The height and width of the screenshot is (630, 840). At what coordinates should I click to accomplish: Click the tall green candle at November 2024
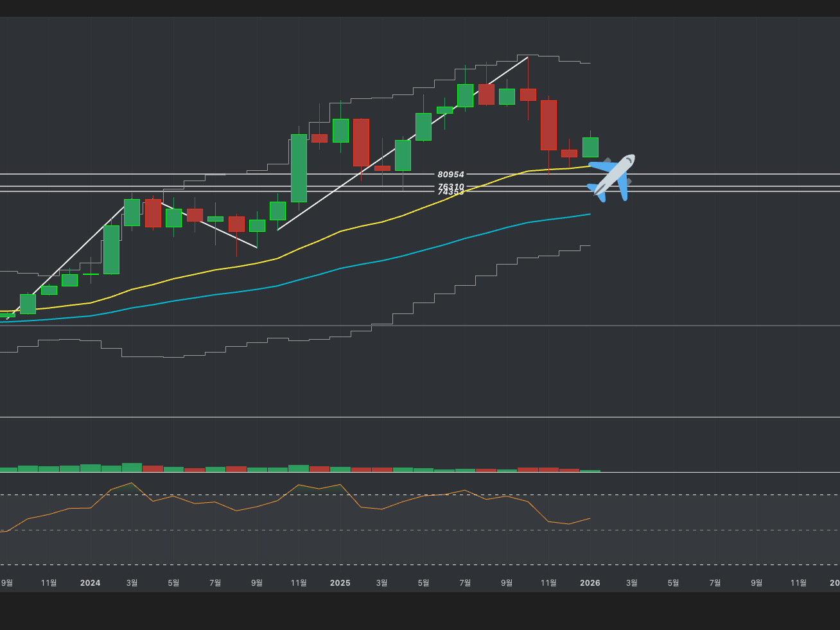(x=299, y=168)
